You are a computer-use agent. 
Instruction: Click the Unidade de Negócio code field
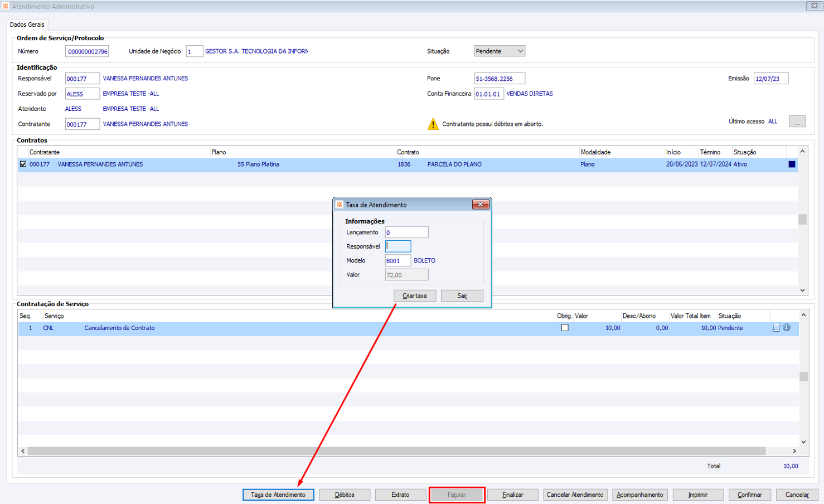point(194,51)
